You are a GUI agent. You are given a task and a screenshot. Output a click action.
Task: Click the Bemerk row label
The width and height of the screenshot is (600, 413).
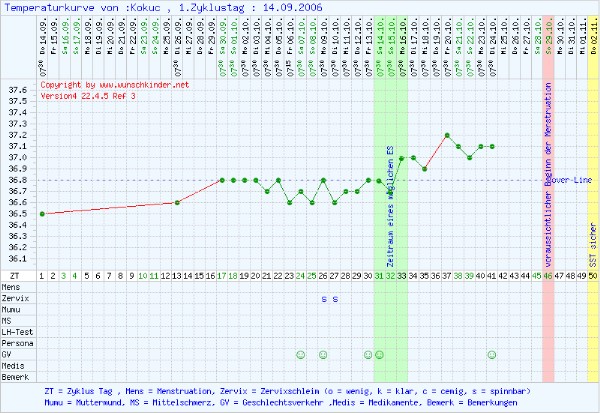(x=15, y=376)
